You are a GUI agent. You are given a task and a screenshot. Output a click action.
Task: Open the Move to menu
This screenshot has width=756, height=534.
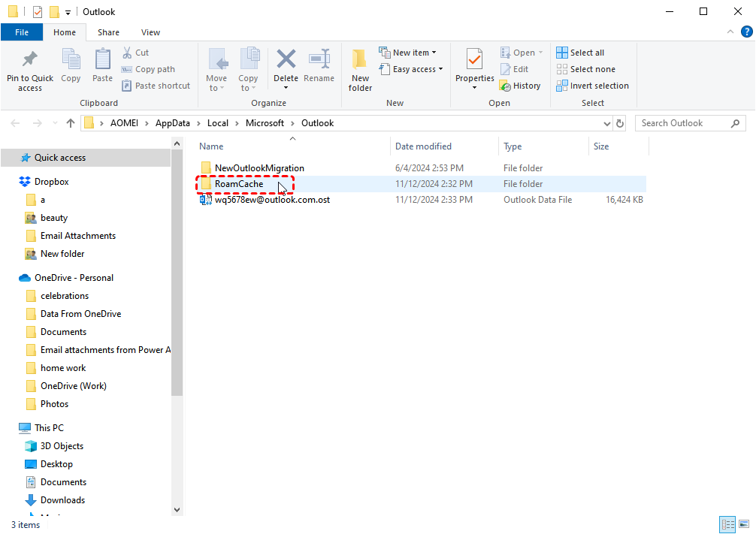[216, 70]
